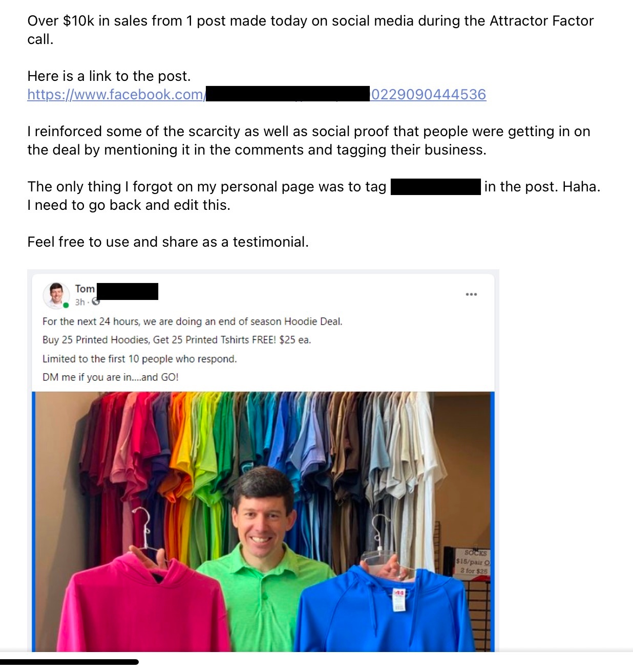Click the blue hoodie in the photo
633x672 pixels.
[x=389, y=609]
